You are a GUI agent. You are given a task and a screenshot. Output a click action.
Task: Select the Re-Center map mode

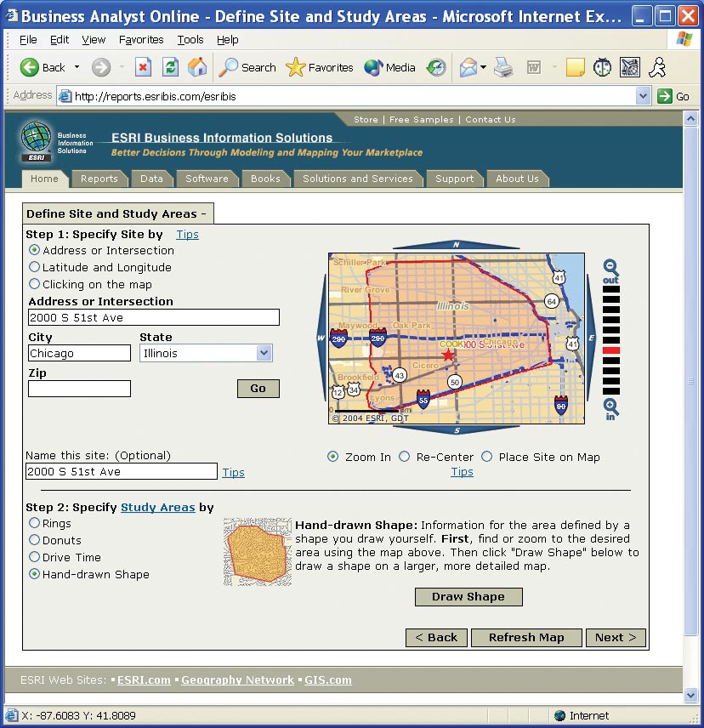(404, 457)
